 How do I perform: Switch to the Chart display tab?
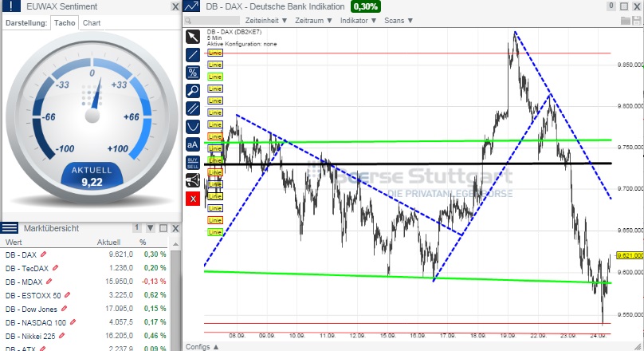tap(92, 23)
